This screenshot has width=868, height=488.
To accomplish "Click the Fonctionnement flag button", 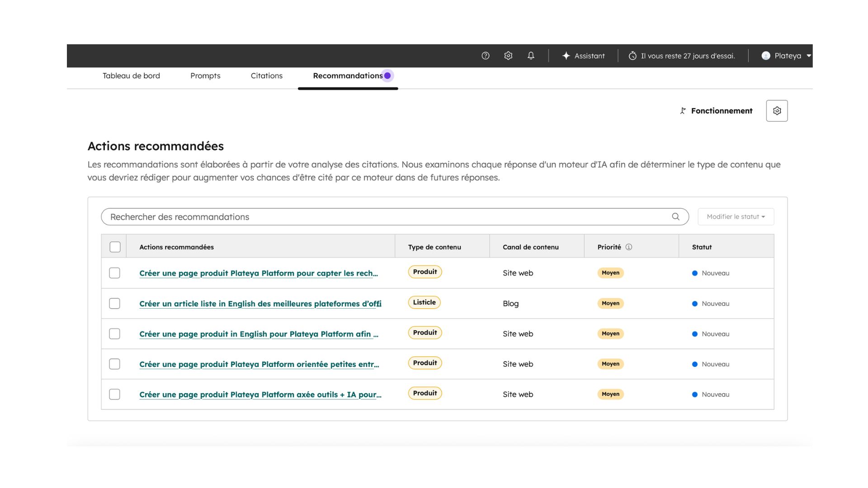I will click(x=717, y=111).
